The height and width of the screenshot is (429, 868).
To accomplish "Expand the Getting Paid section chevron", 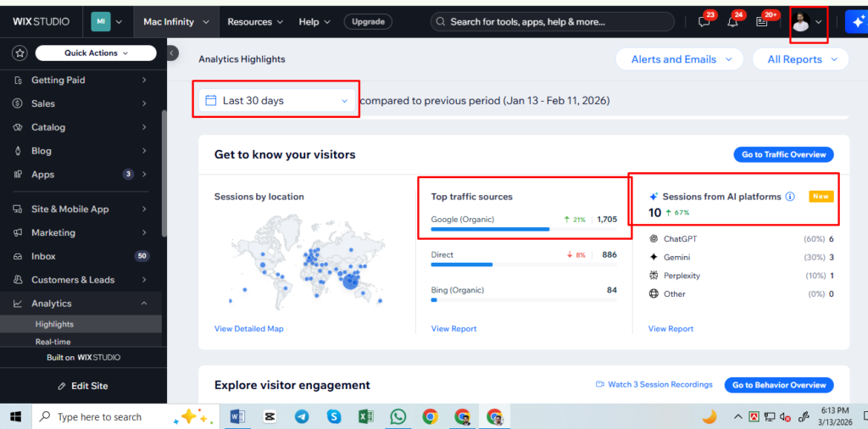I will 144,81.
